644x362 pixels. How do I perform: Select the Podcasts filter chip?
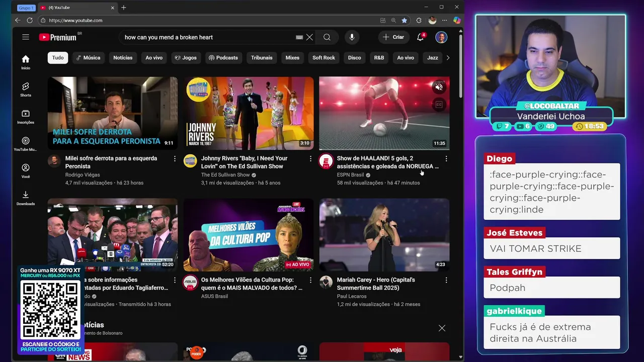223,58
